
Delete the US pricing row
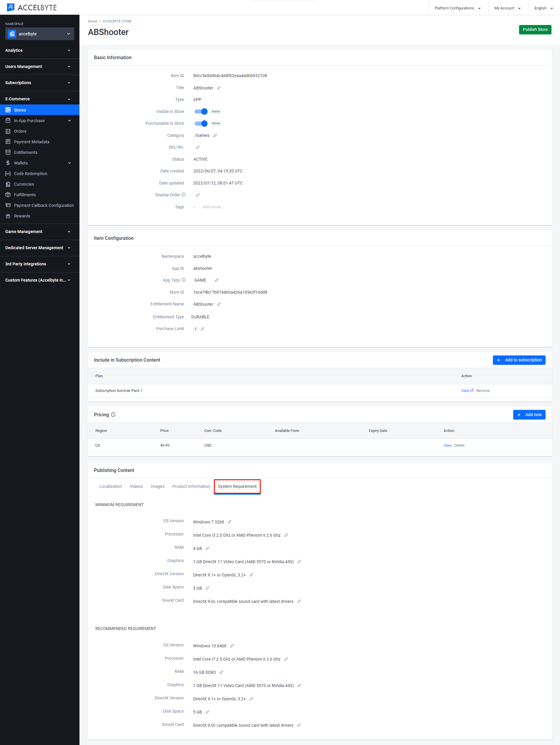(x=459, y=445)
